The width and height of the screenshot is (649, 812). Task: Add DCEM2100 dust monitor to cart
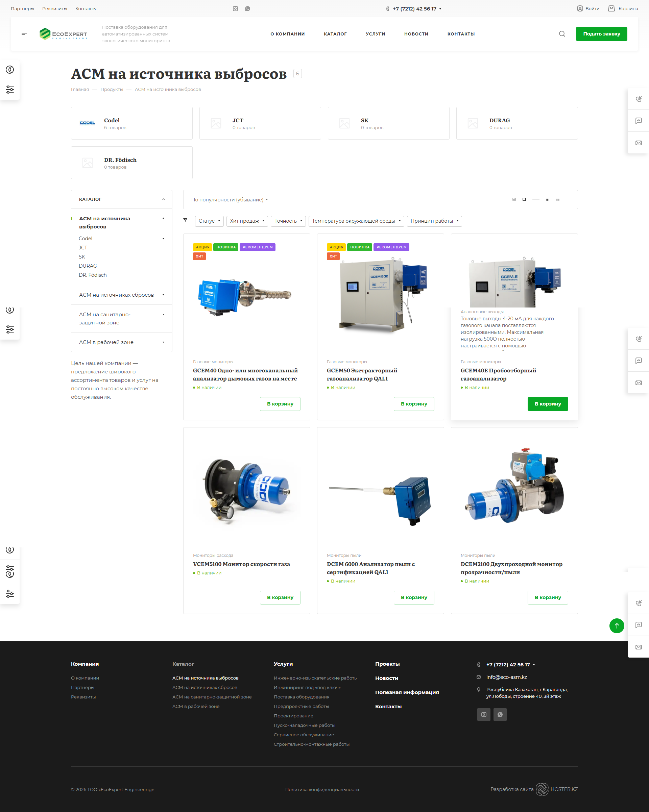coord(548,597)
